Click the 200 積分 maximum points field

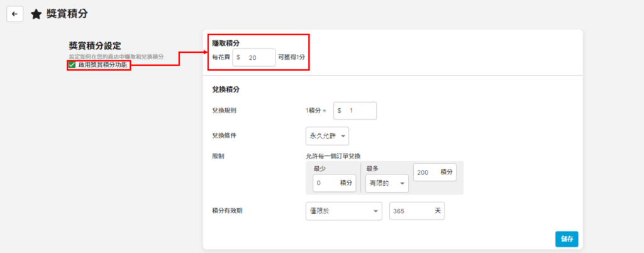tap(435, 172)
